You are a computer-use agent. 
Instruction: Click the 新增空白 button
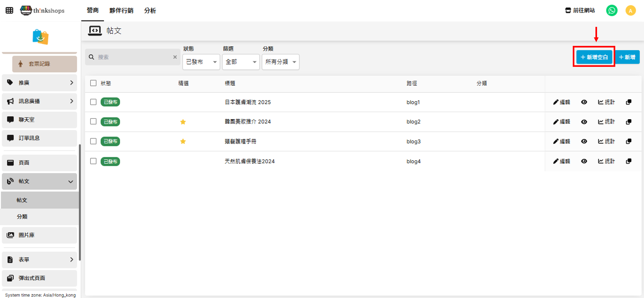(x=594, y=57)
